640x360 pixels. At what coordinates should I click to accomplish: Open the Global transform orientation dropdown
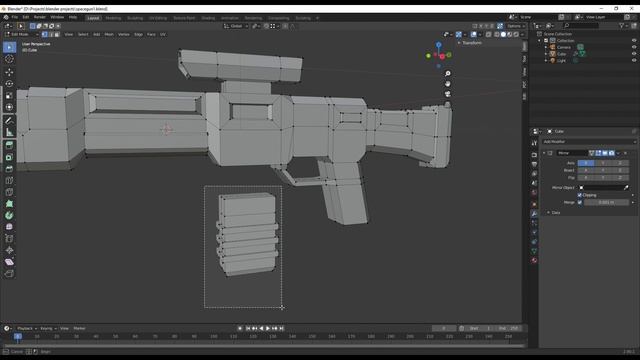coord(236,26)
